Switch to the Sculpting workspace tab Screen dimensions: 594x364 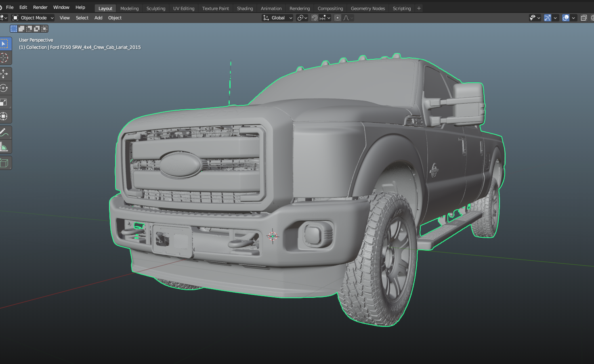point(156,8)
